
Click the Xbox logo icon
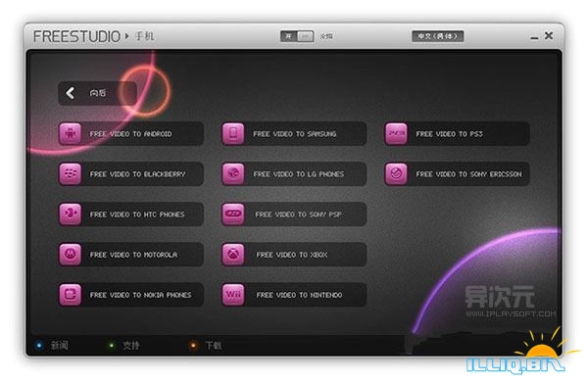[233, 254]
